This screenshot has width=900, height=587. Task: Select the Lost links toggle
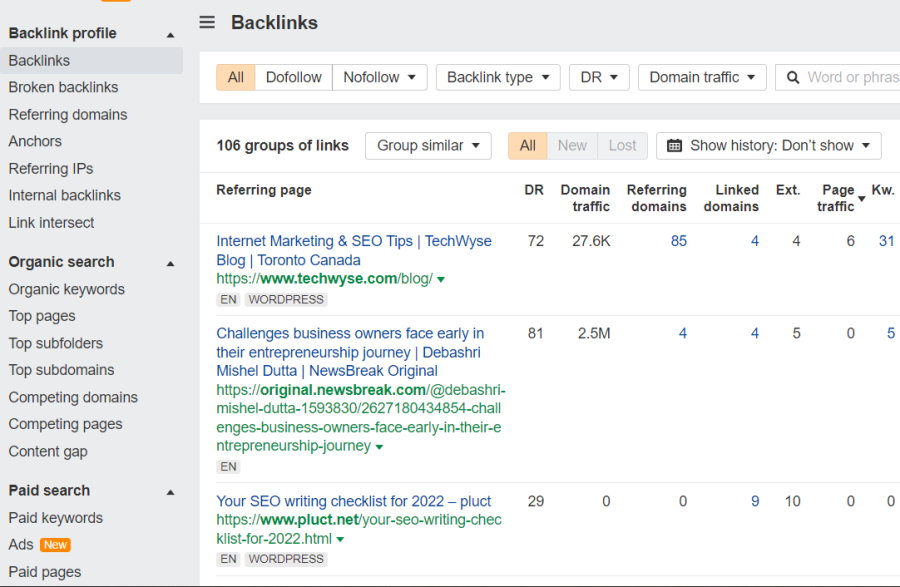pos(622,146)
